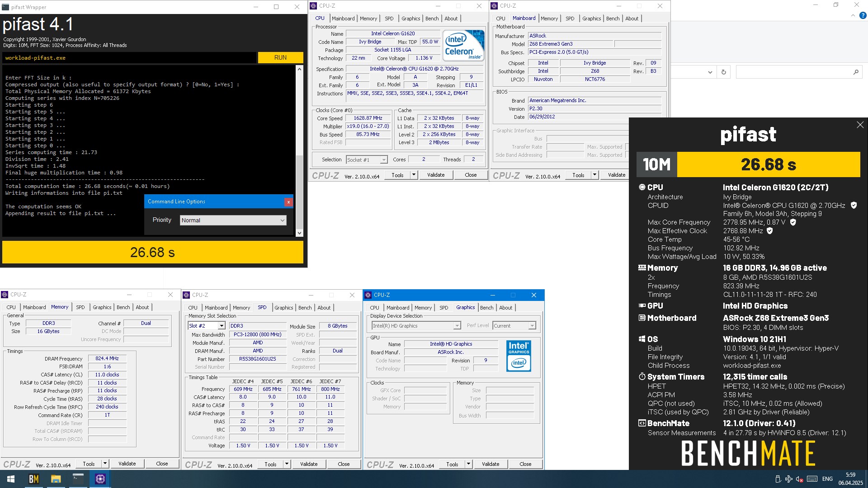This screenshot has height=488, width=868.
Task: Open the About tab in CPU-Z Memory window
Action: click(x=142, y=307)
